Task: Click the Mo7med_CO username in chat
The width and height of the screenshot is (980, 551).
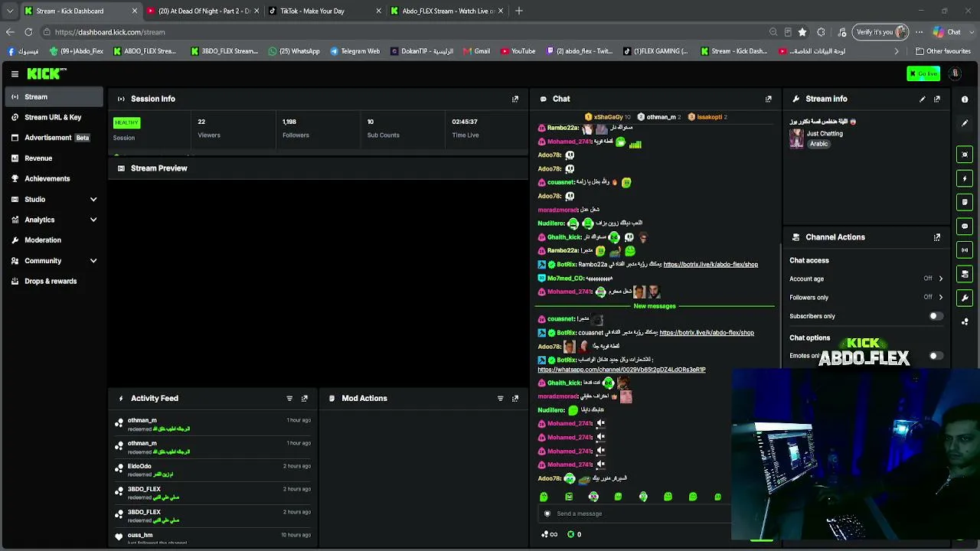Action: pyautogui.click(x=566, y=279)
